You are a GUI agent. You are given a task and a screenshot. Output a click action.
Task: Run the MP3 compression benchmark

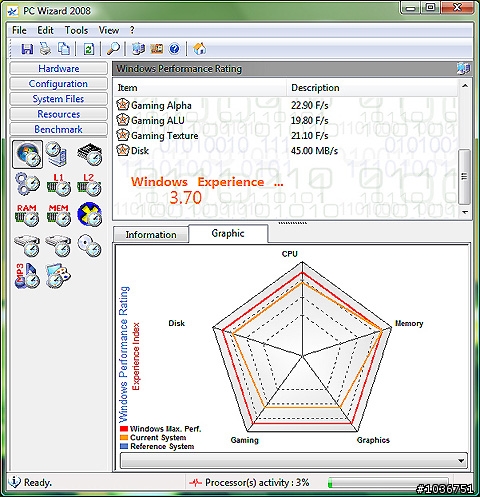[x=27, y=276]
